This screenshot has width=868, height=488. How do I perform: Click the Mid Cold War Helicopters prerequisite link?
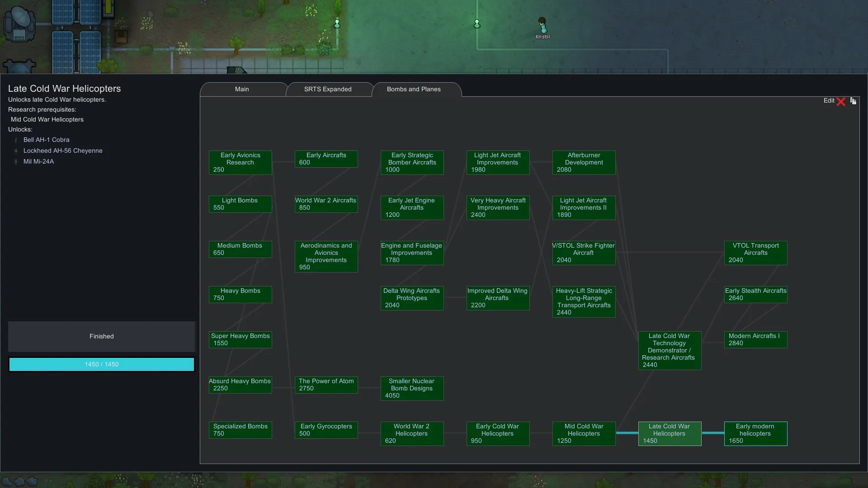pos(47,120)
